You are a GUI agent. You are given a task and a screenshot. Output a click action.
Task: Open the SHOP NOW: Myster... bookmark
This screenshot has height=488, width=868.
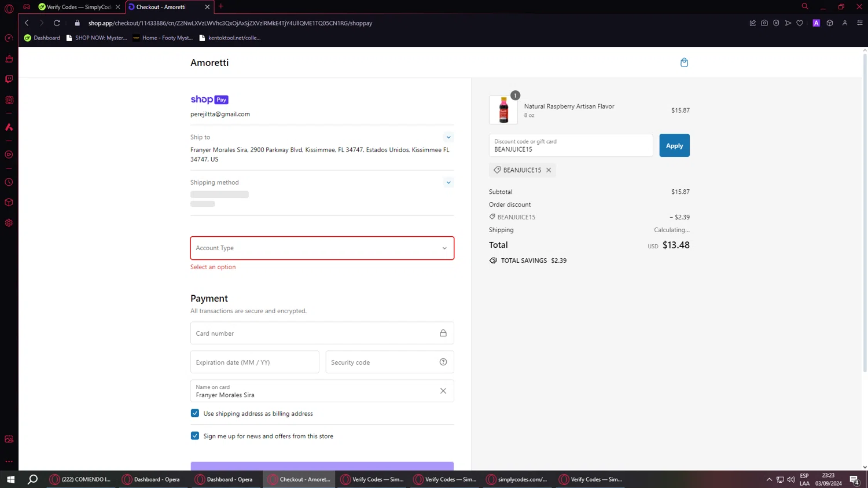click(96, 38)
